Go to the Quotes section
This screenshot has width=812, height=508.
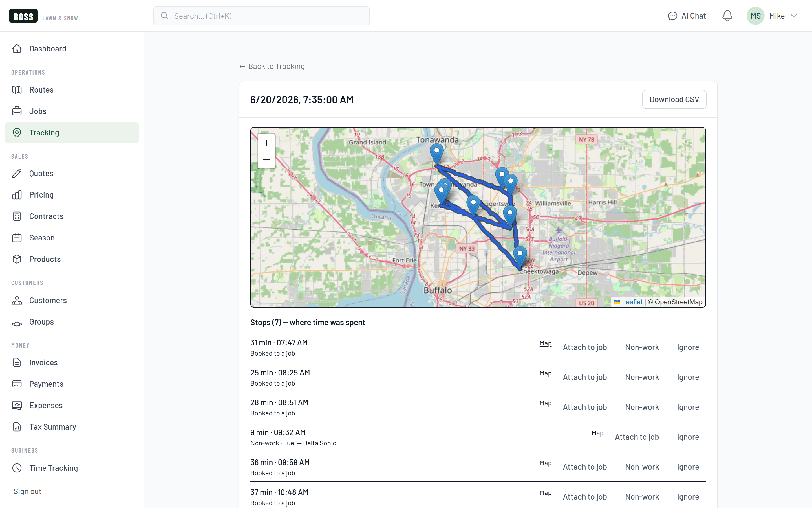point(72,173)
